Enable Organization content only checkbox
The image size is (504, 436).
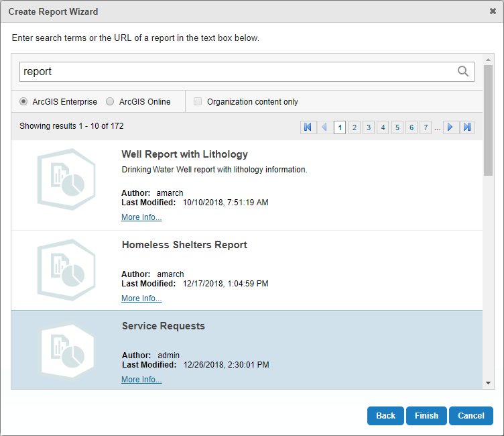tap(198, 102)
